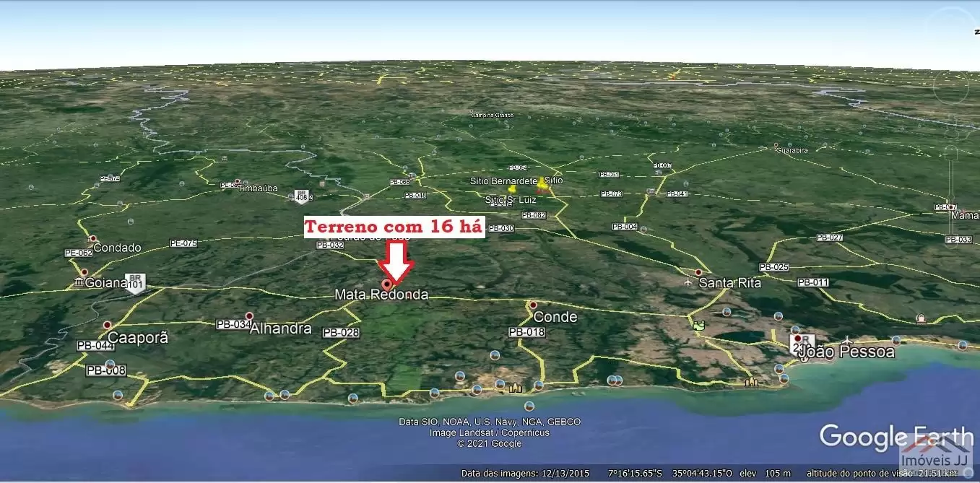
Task: Select the Timbaúba place label
Action: pos(258,188)
